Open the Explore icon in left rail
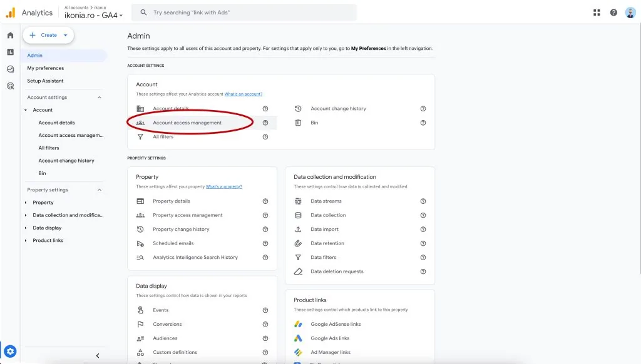 [10, 69]
